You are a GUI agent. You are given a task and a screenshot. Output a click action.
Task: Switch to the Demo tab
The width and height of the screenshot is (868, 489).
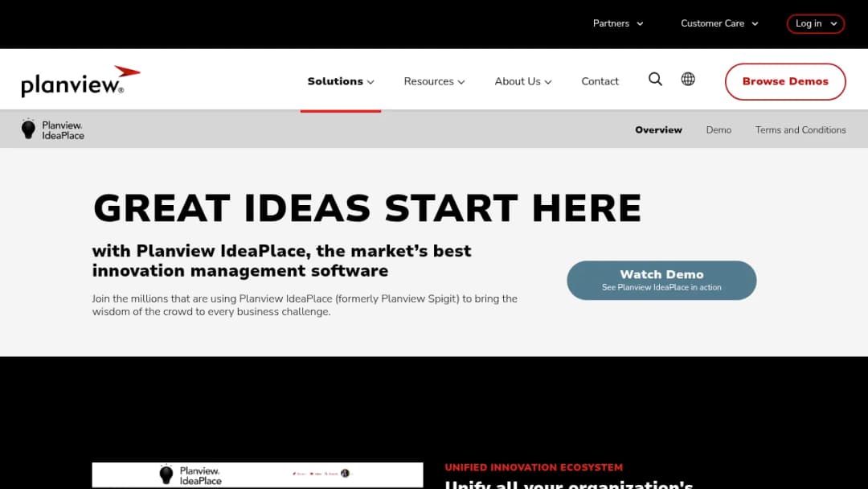pos(719,129)
